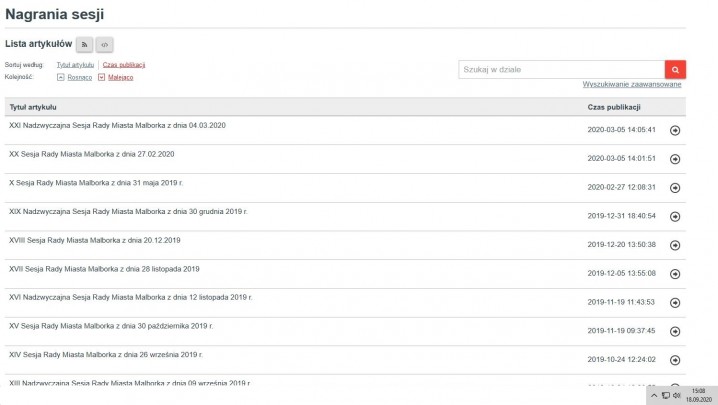Viewport: 718px width, 405px height.
Task: Open arrow icon for XVIII Sesja row
Action: click(x=674, y=245)
